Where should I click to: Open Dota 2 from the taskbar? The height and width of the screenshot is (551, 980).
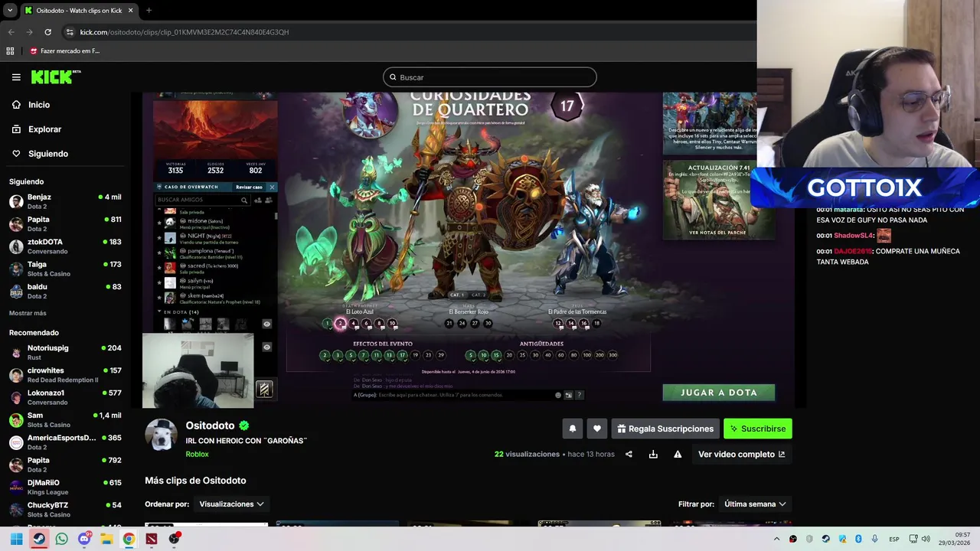point(152,539)
